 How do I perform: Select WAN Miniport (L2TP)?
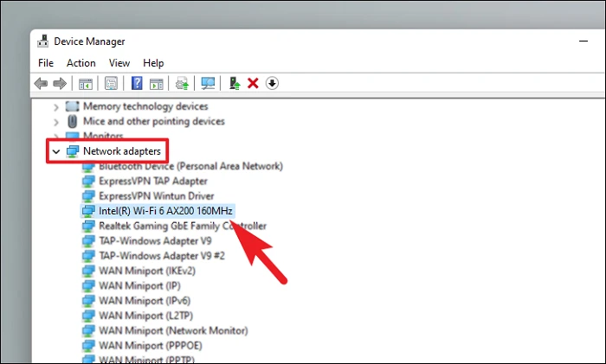[145, 316]
